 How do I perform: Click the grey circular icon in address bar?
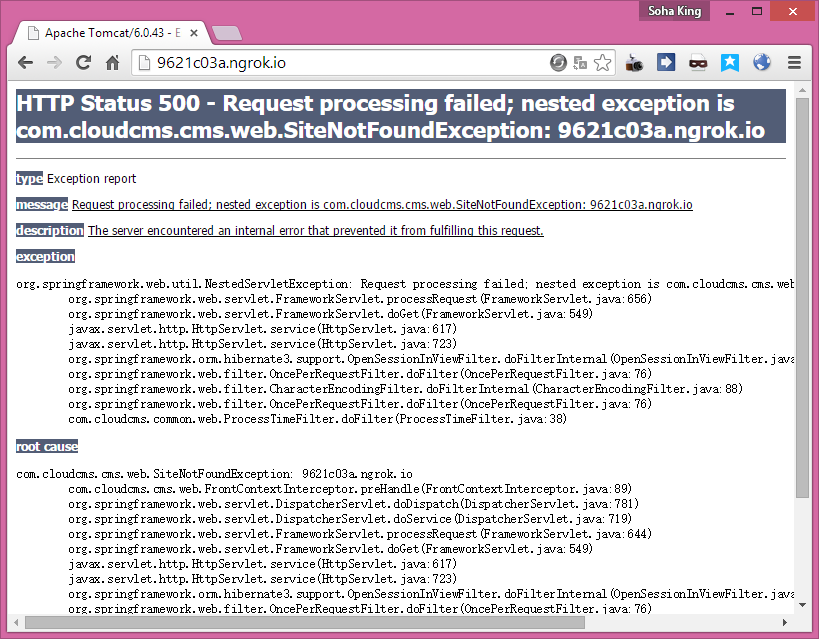tap(558, 63)
